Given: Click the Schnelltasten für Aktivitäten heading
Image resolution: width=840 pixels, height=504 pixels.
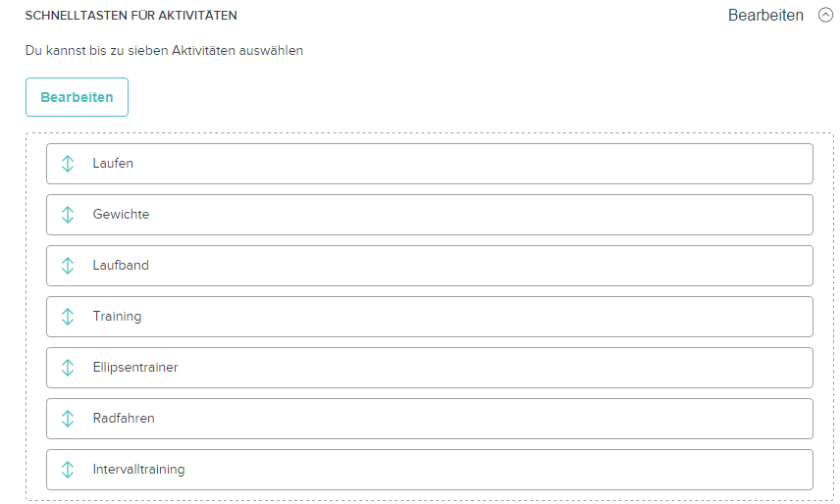Looking at the screenshot, I should 131,16.
